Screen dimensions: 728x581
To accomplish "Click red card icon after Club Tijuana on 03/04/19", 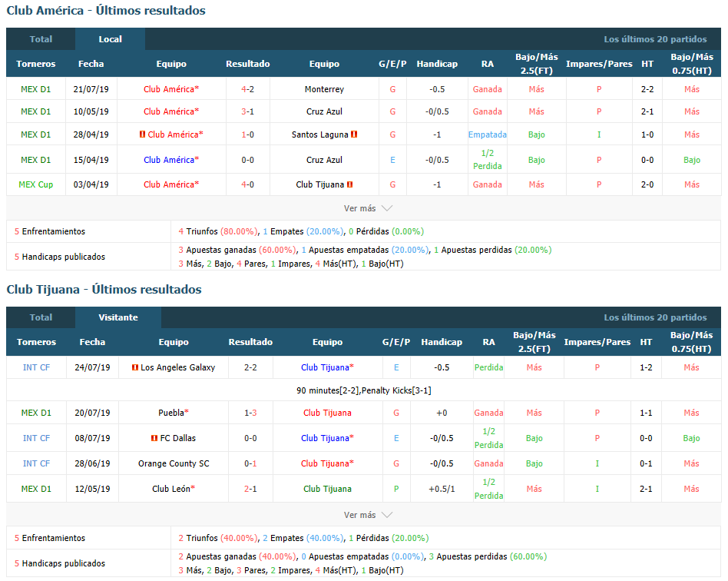I will pos(350,184).
